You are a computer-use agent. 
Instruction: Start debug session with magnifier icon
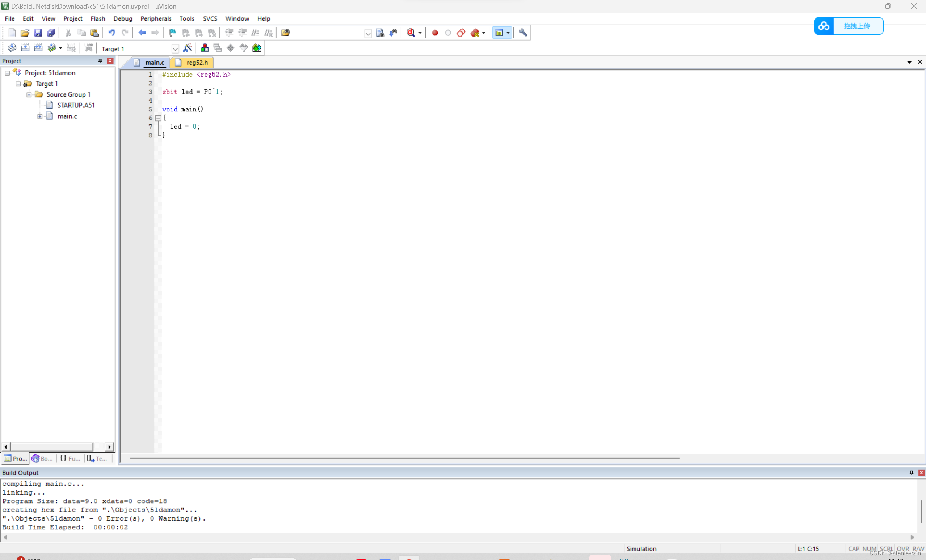411,33
